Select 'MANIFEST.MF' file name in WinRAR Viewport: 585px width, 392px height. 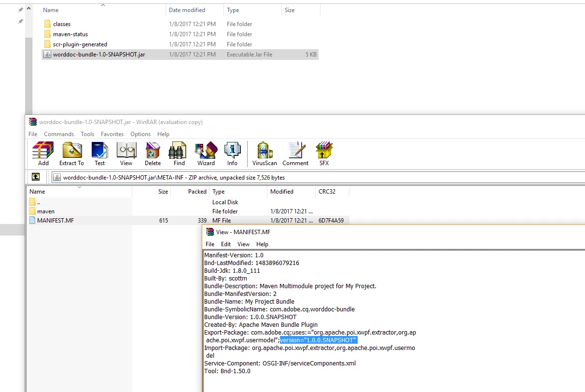pos(56,221)
